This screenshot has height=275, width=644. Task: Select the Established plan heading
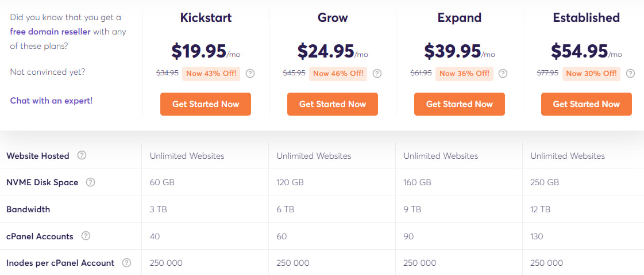pyautogui.click(x=586, y=18)
